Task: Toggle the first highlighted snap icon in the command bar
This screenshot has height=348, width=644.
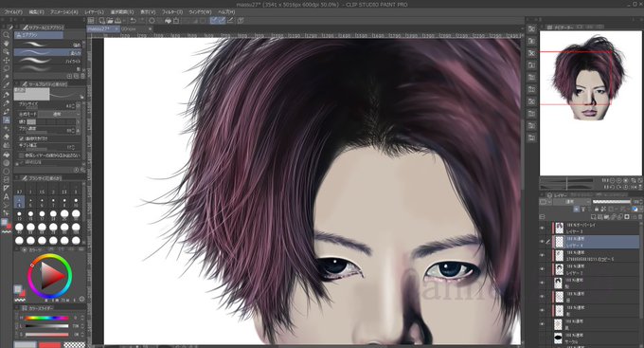Action: (x=214, y=20)
